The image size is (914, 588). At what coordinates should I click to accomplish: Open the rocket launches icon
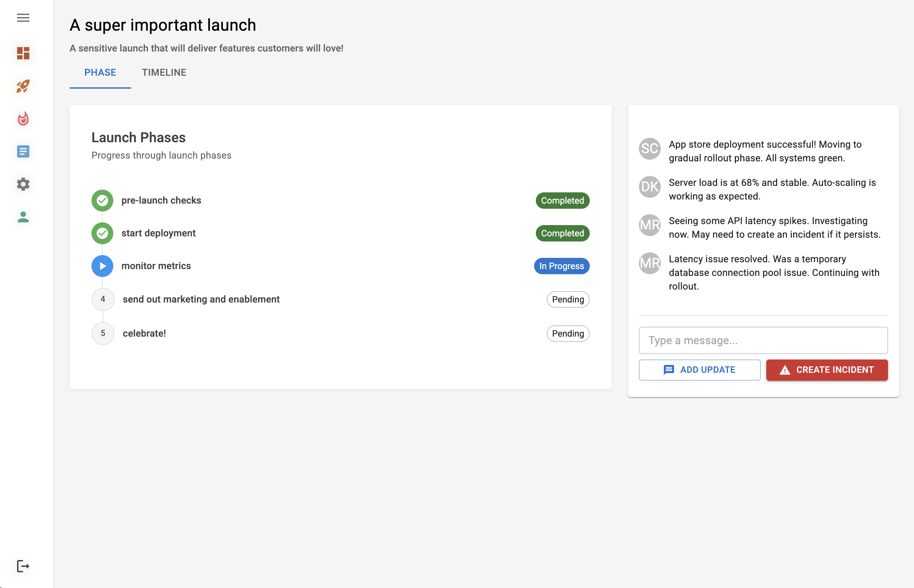[x=23, y=86]
